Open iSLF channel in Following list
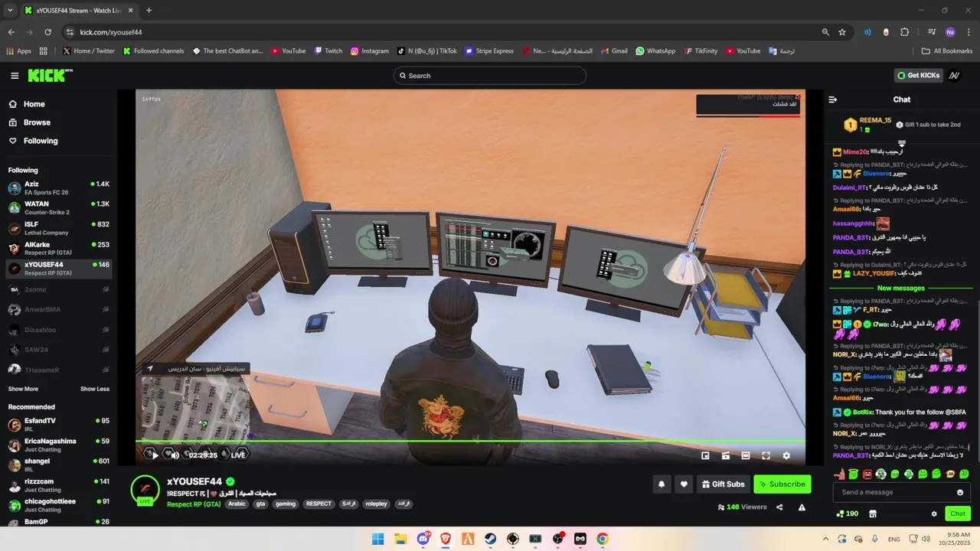The image size is (980, 551). [58, 228]
